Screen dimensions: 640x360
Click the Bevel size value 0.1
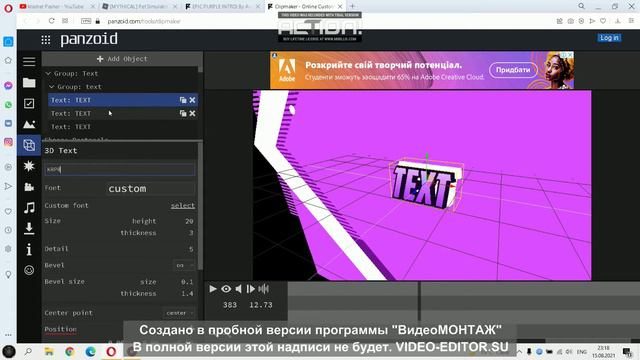(187, 282)
